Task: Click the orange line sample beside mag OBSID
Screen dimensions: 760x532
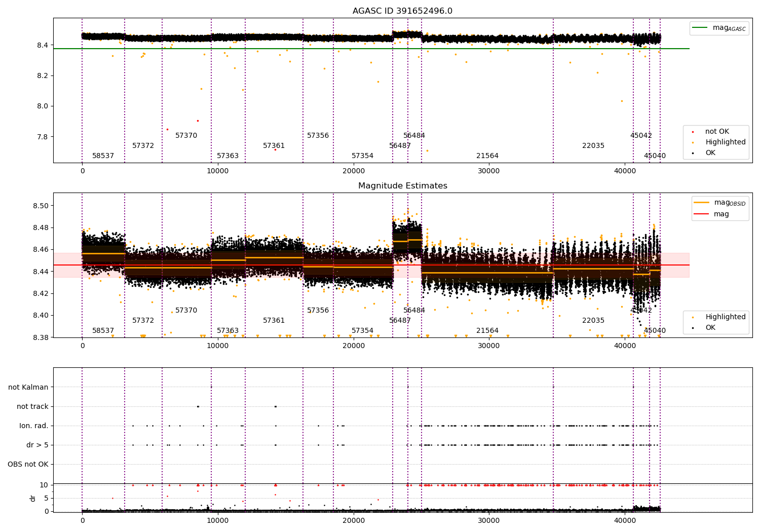Action: [x=702, y=203]
